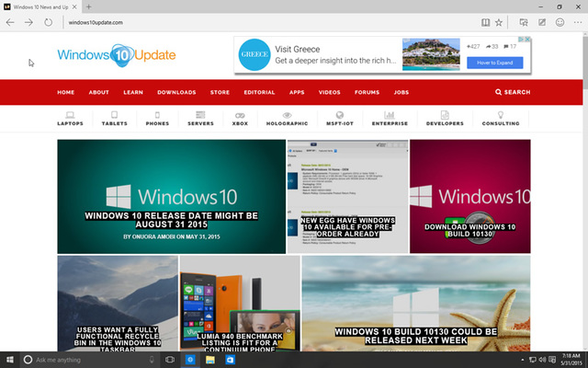This screenshot has width=588, height=368.
Task: Open a new tab with plus button
Action: click(x=88, y=6)
